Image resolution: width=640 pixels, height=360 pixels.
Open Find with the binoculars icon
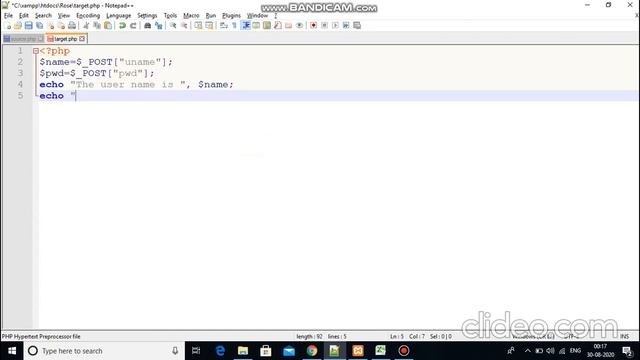[x=147, y=26]
